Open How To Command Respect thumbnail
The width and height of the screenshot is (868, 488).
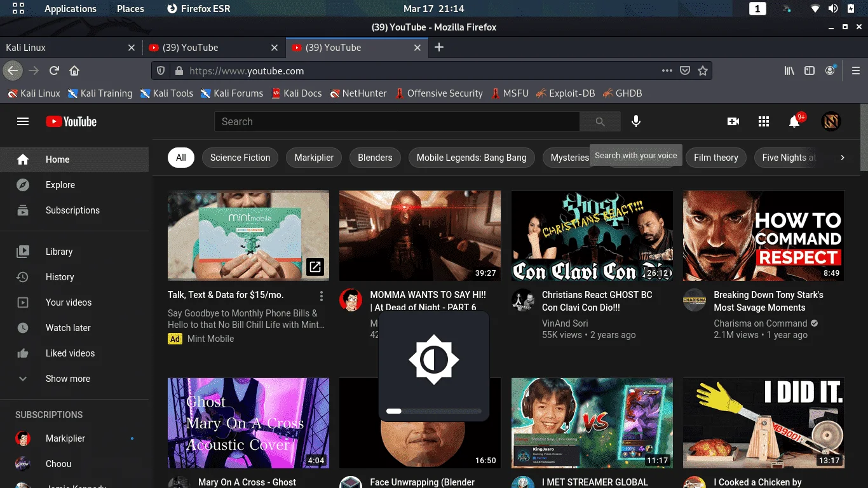click(x=764, y=235)
